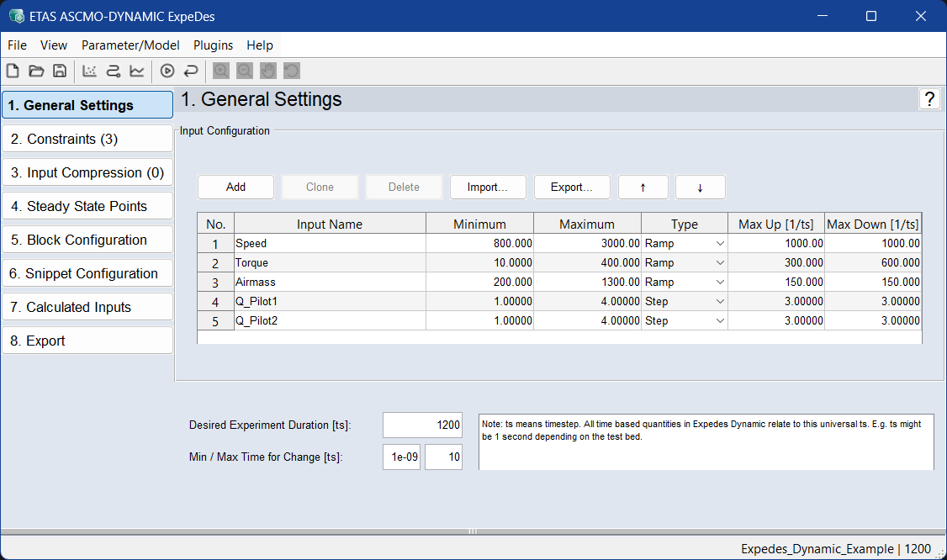Screen dimensions: 947x560
Task: Open a file using the folder icon
Action: click(x=36, y=71)
